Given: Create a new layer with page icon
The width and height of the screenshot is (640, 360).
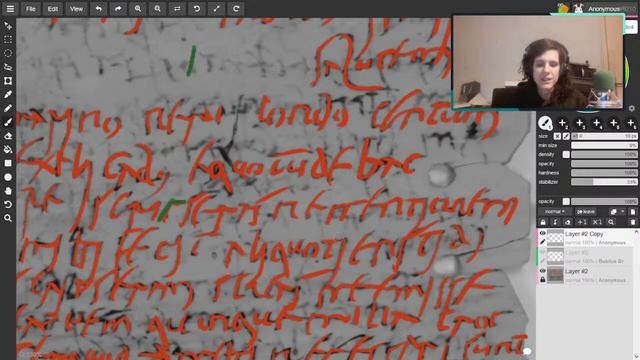Looking at the screenshot, I should click(x=633, y=212).
